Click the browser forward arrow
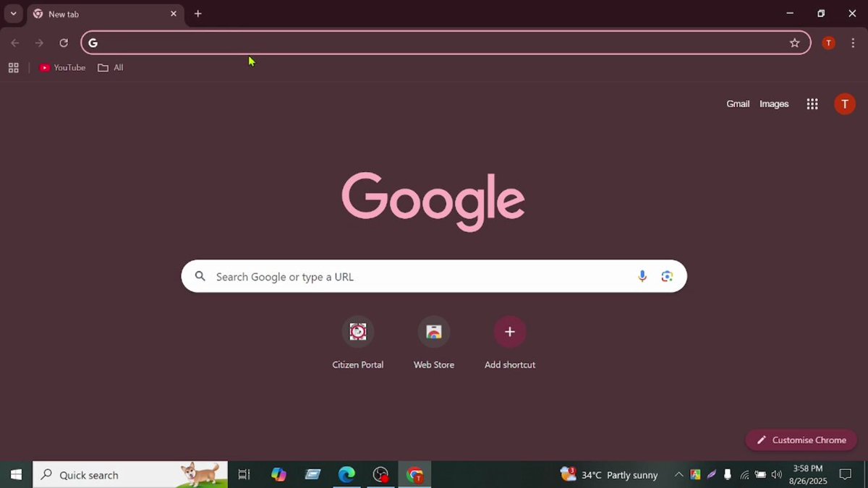868x488 pixels. coord(39,43)
